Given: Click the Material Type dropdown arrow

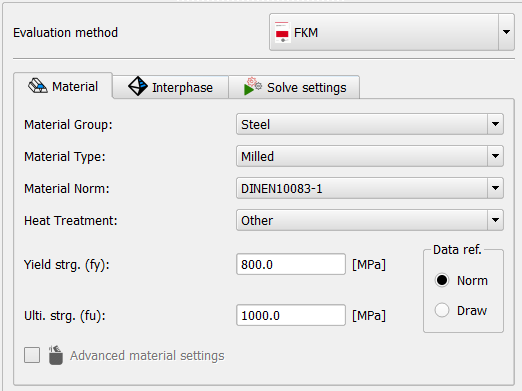Looking at the screenshot, I should pyautogui.click(x=495, y=156).
